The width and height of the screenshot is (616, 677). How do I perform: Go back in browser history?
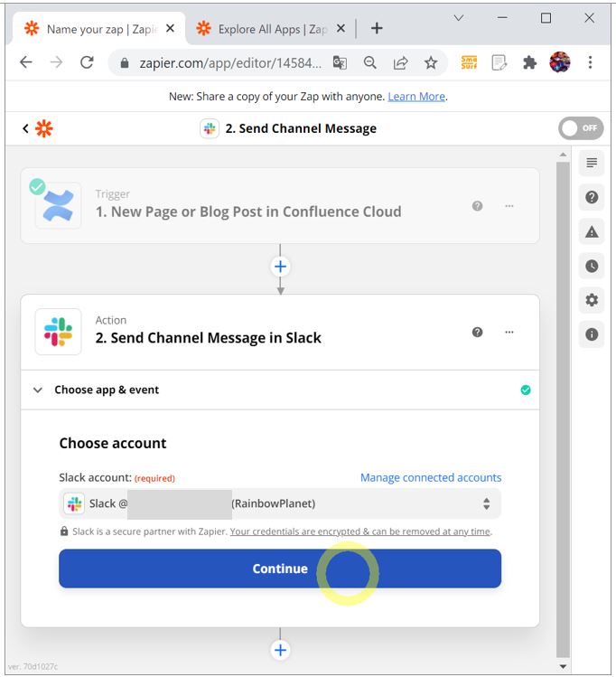[x=26, y=62]
